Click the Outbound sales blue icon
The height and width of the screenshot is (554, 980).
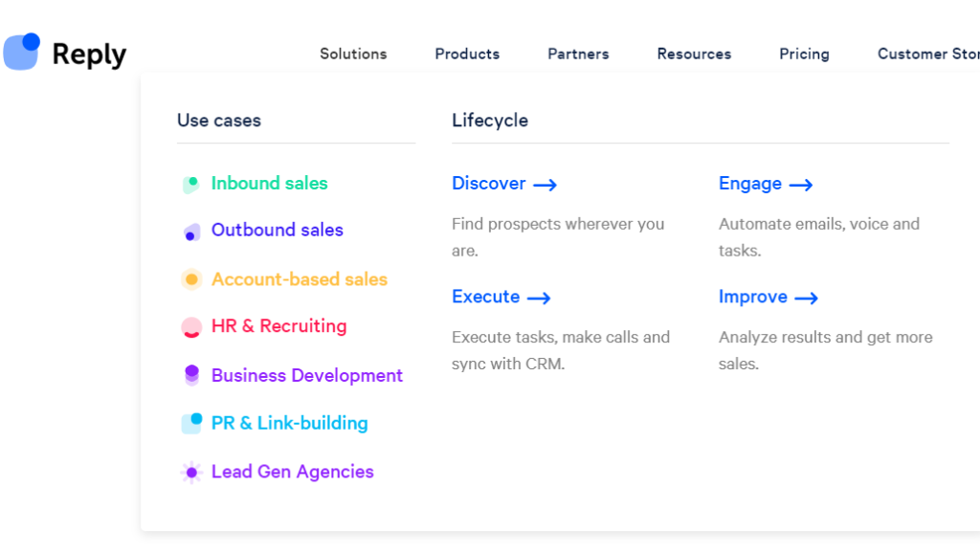point(191,232)
